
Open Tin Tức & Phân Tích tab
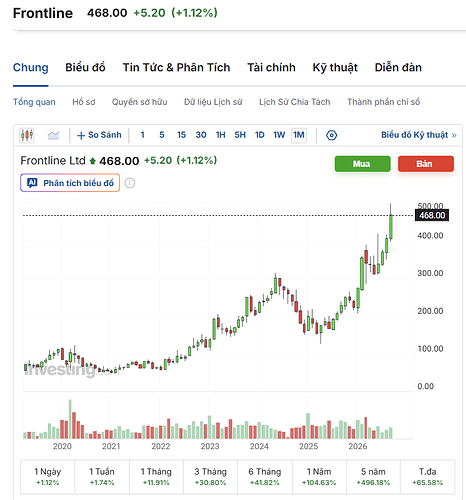(176, 68)
